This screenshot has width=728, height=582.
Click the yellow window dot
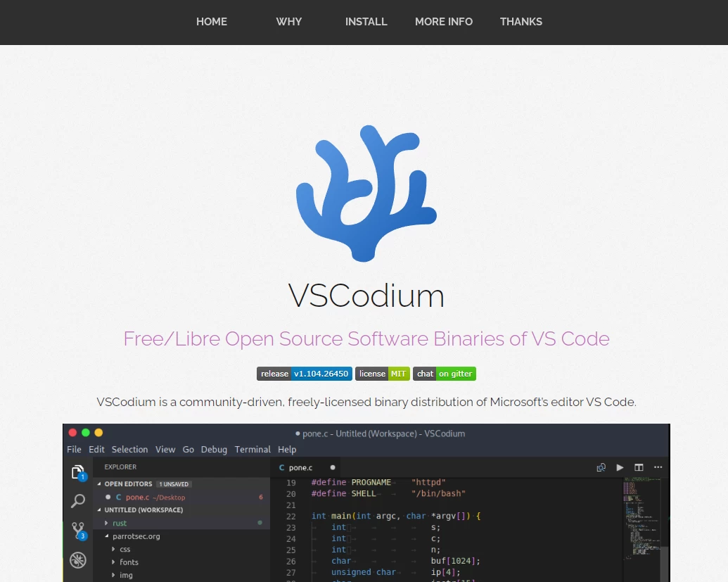pyautogui.click(x=98, y=432)
